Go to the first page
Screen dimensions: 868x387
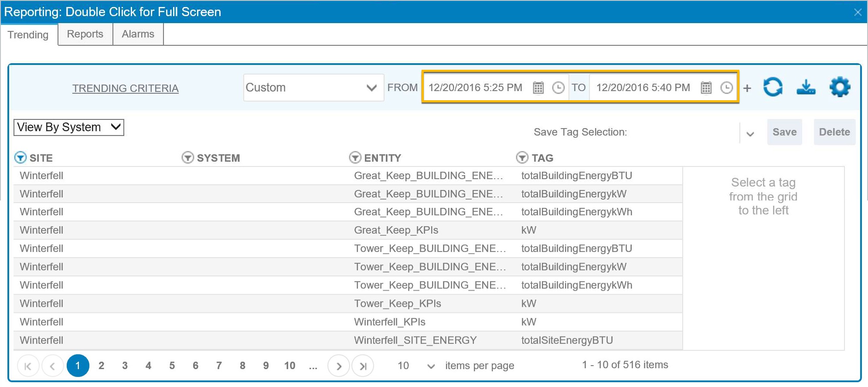[28, 366]
